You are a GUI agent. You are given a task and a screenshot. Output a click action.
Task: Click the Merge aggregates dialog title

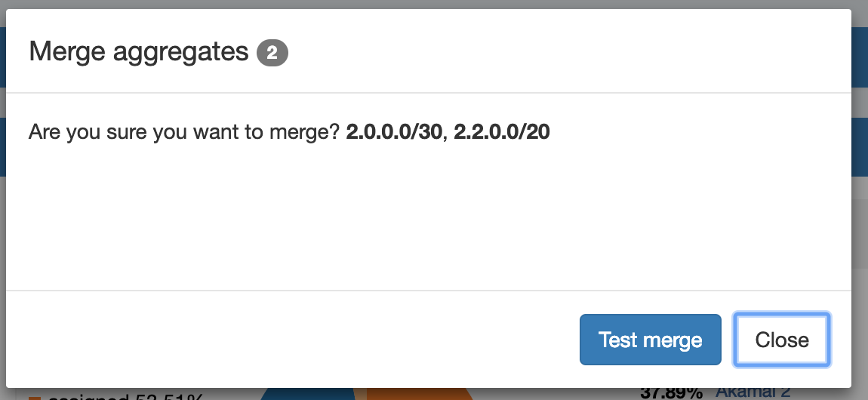coord(138,52)
